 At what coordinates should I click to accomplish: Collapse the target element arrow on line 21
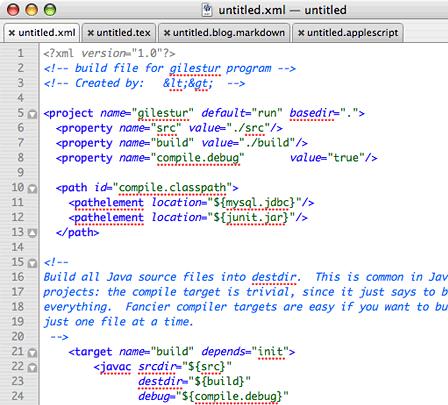point(32,353)
